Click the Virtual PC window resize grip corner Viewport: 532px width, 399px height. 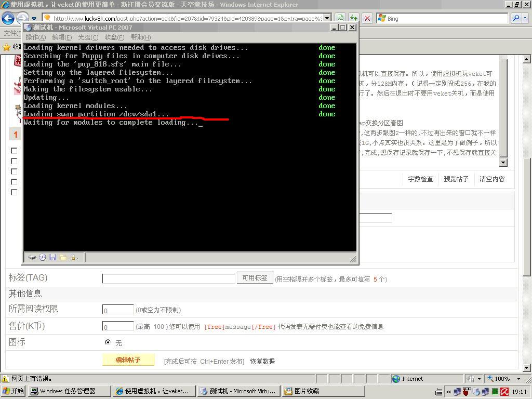click(353, 259)
